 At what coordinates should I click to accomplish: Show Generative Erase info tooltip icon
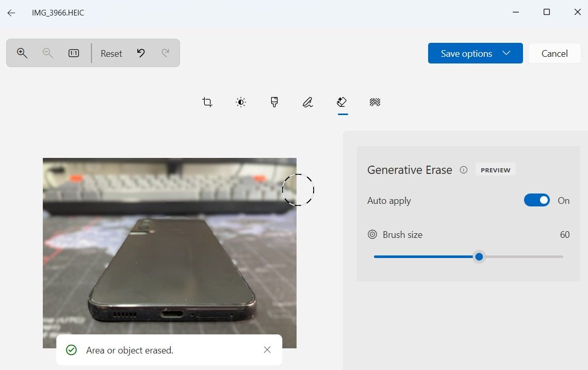coord(464,170)
